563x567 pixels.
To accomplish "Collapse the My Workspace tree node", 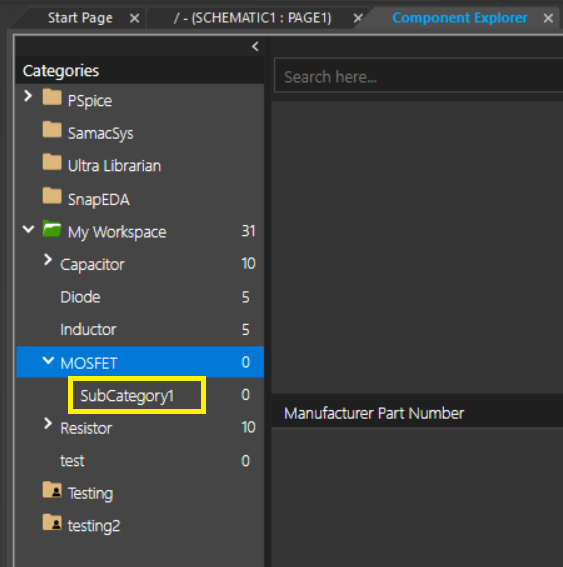I will [28, 229].
